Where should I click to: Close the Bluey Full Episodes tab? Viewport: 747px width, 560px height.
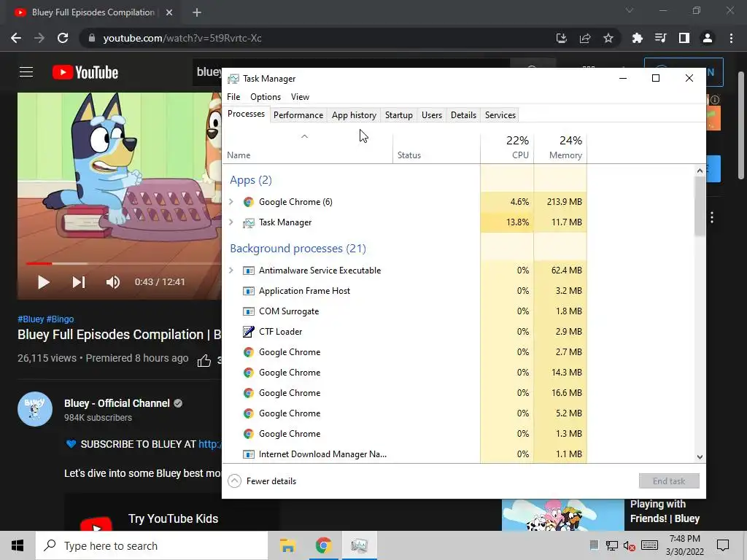[x=169, y=12]
